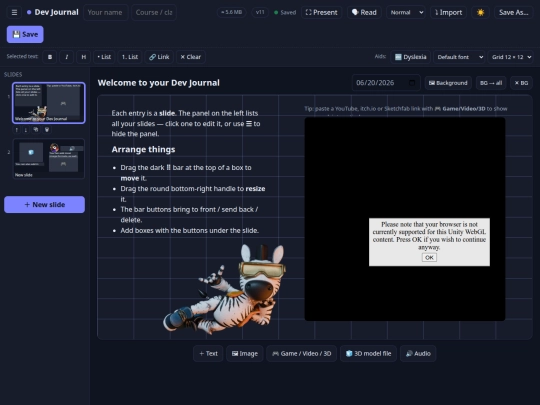Viewport: 540px width, 405px height.
Task: Open the calendar picker icon in date field
Action: tap(412, 83)
